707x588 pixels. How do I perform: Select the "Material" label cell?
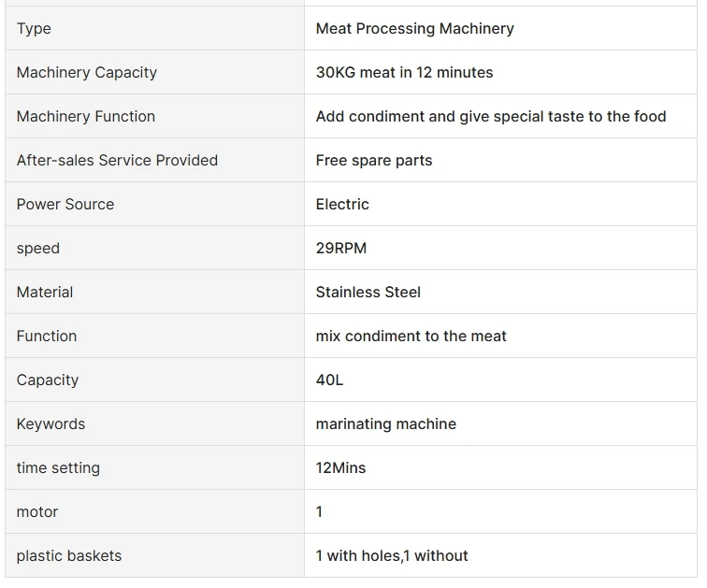[x=45, y=293]
